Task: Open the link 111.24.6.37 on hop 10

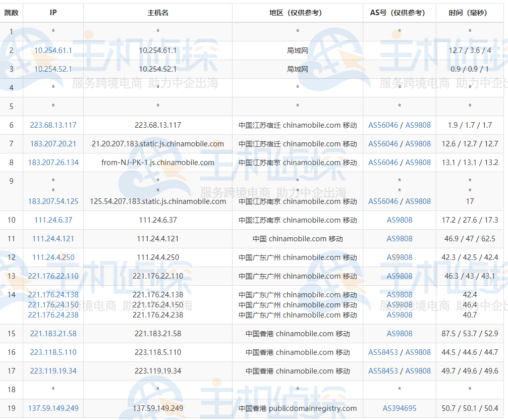Action: [x=52, y=220]
